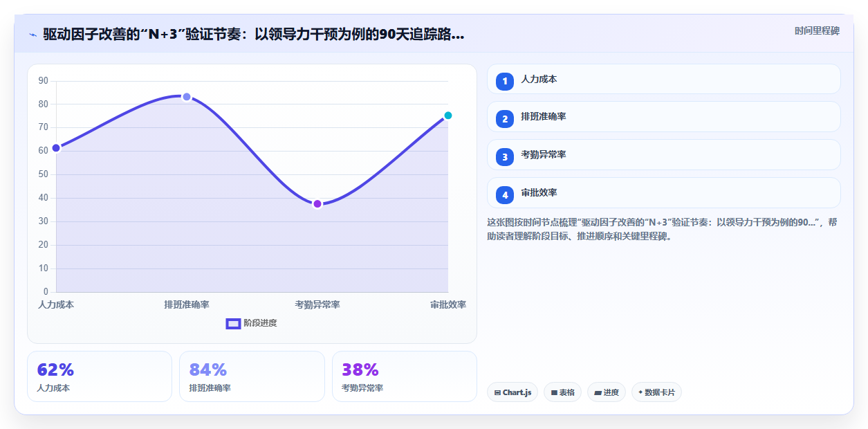868x429 pixels.
Task: Select the 数据卡片 tag
Action: pyautogui.click(x=656, y=392)
